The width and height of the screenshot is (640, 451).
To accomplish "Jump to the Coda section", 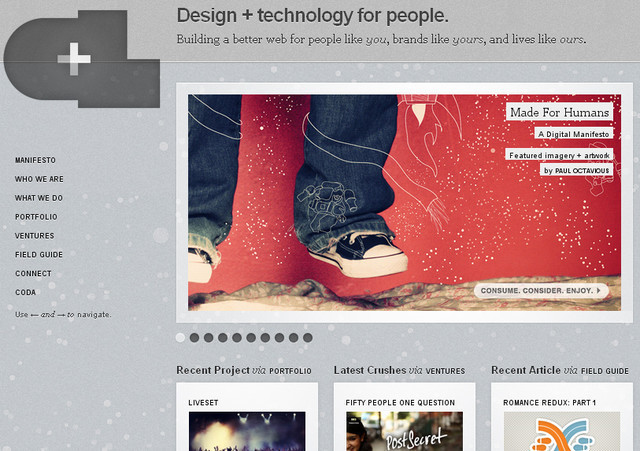I will (25, 292).
